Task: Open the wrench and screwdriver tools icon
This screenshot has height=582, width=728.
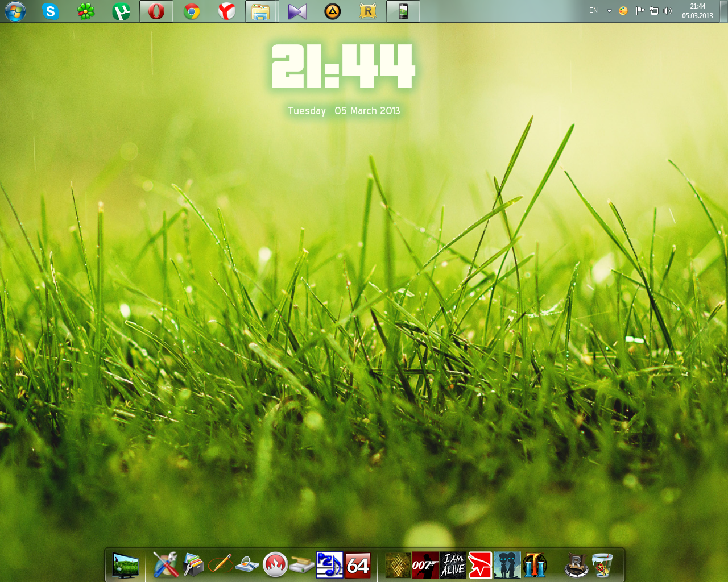Action: click(x=166, y=566)
